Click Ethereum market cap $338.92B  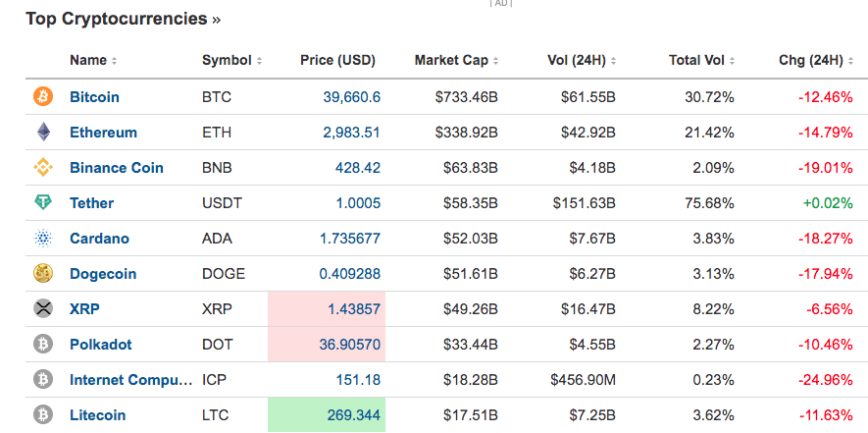[x=467, y=133]
